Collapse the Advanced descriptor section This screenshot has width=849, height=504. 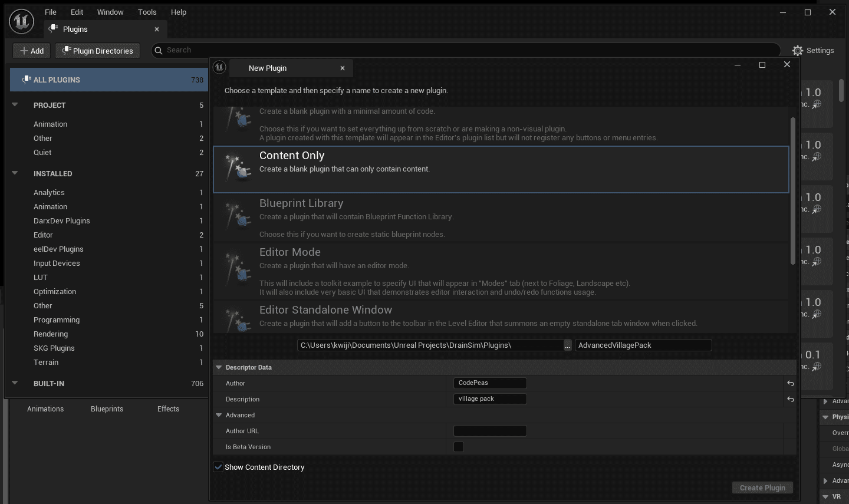[x=219, y=415]
